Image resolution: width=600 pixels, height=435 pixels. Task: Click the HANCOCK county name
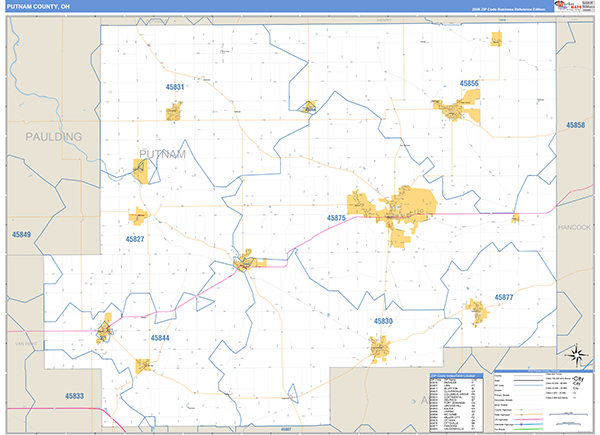click(x=574, y=227)
